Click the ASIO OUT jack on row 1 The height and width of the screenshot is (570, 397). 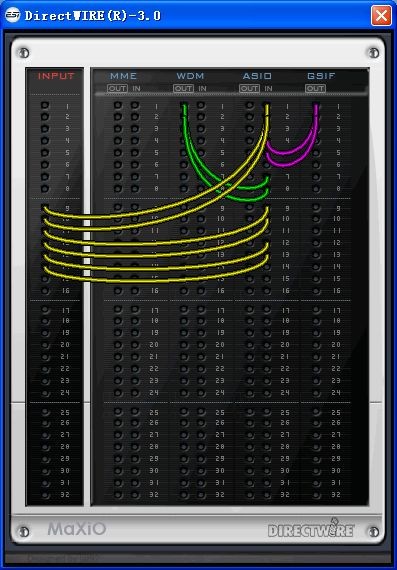pyautogui.click(x=249, y=105)
